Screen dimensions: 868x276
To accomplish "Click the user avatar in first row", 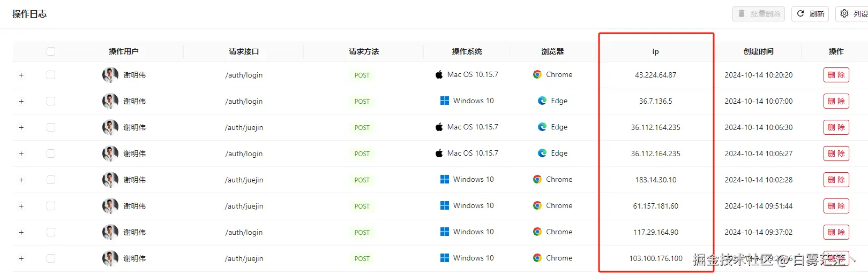I will pyautogui.click(x=110, y=75).
